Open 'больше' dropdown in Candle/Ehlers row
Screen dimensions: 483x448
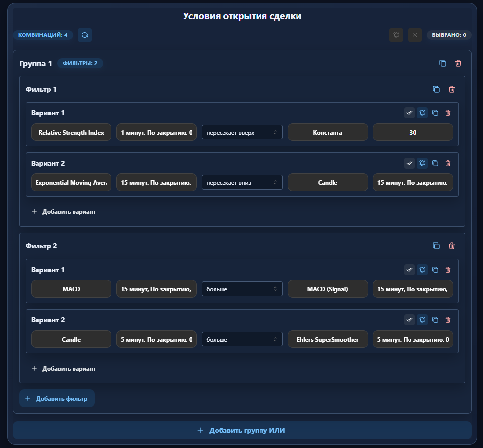(x=242, y=339)
